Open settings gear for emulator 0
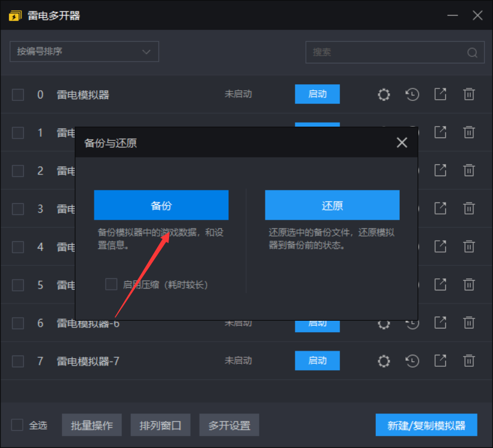493x448 pixels. (384, 94)
